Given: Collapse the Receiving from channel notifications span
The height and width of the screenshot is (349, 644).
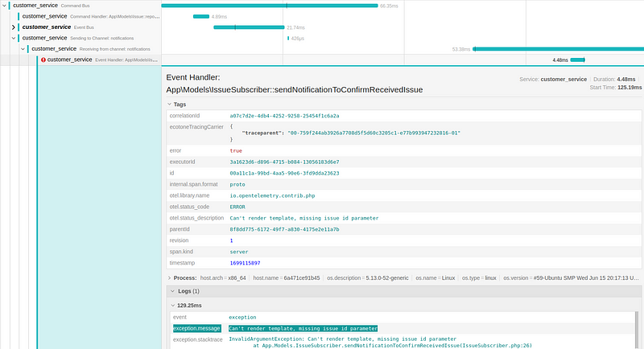Looking at the screenshot, I should (x=23, y=49).
